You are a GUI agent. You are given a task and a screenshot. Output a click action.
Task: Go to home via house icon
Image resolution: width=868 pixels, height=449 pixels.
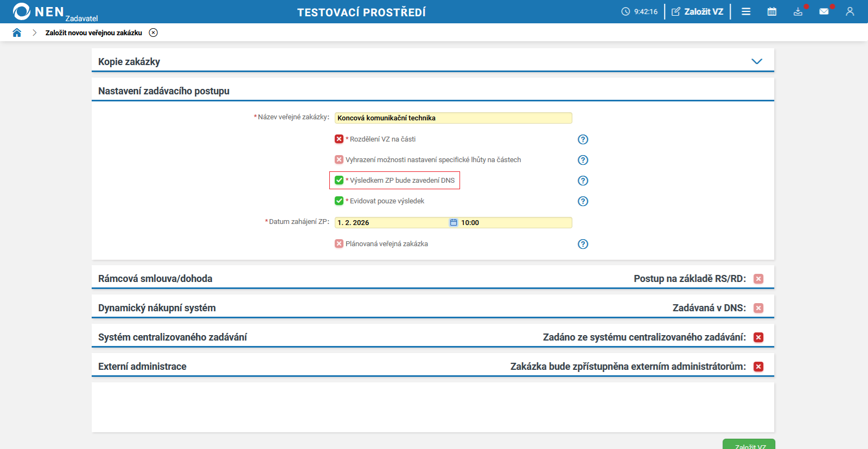click(17, 33)
